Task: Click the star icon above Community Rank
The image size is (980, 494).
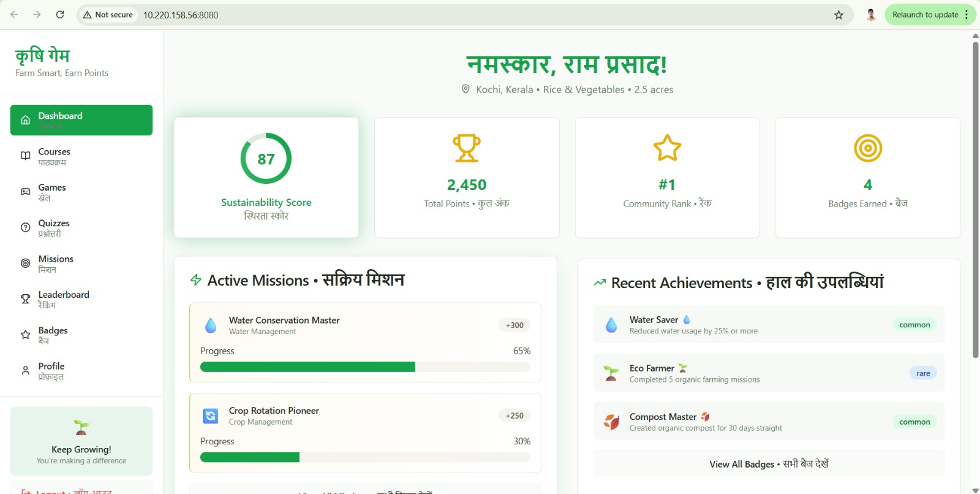Action: pyautogui.click(x=667, y=148)
